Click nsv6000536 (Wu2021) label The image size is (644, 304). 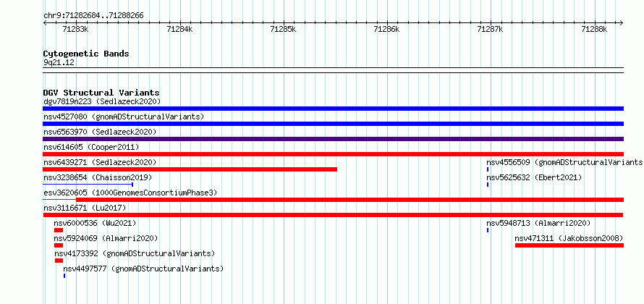(x=95, y=223)
